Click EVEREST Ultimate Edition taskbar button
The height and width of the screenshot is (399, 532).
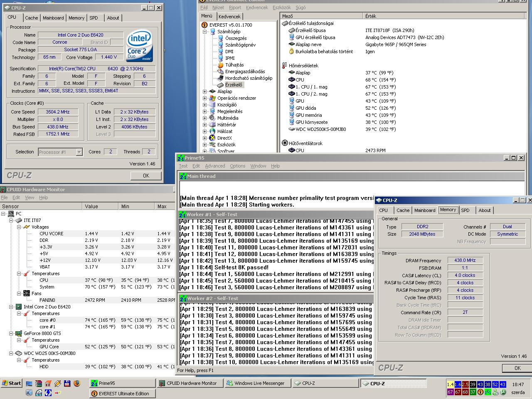pos(122,393)
